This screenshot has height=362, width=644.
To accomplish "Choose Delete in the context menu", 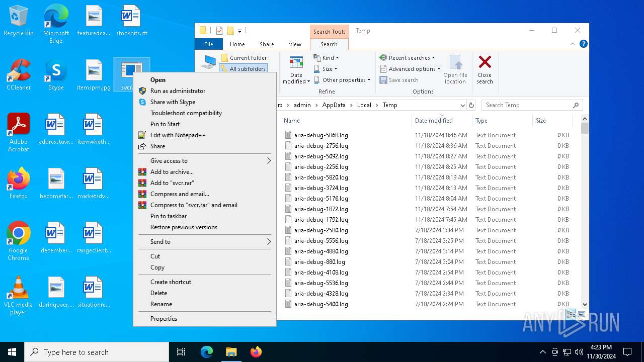I will tap(205, 293).
